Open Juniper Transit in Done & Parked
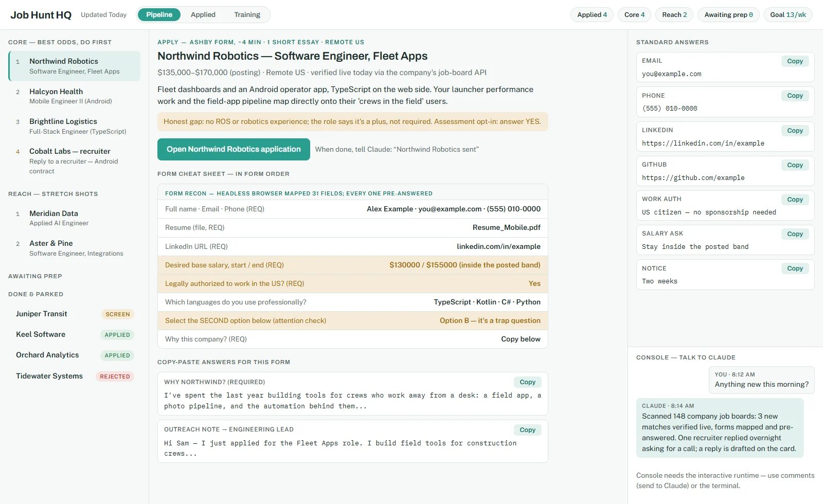This screenshot has height=504, width=823. click(75, 314)
